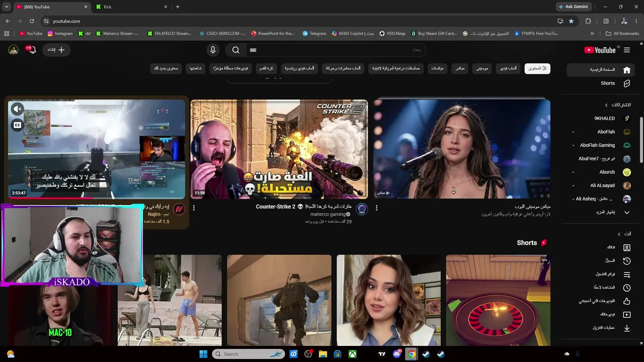Open History via the clock-arrow sidebar icon
The width and height of the screenshot is (644, 362).
627,261
